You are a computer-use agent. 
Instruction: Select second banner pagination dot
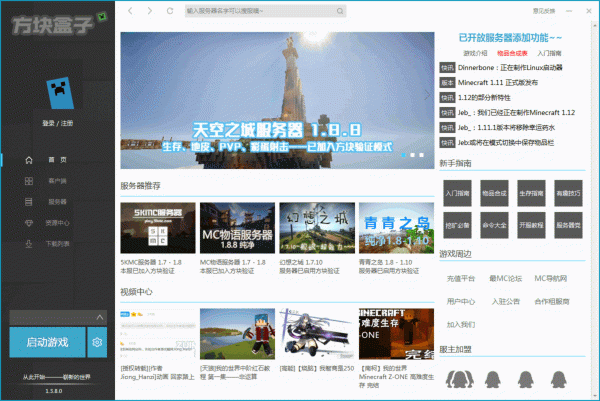tap(412, 155)
